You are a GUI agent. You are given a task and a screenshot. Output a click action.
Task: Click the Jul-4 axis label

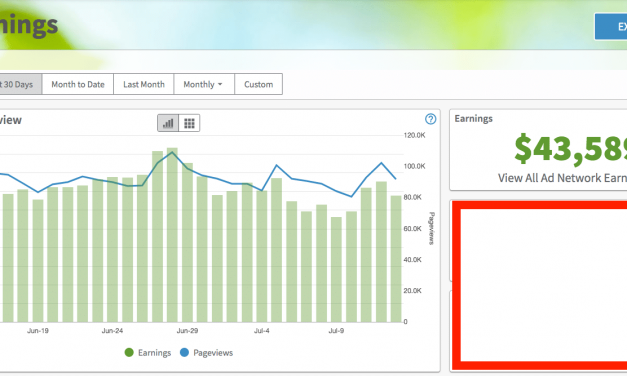point(262,331)
